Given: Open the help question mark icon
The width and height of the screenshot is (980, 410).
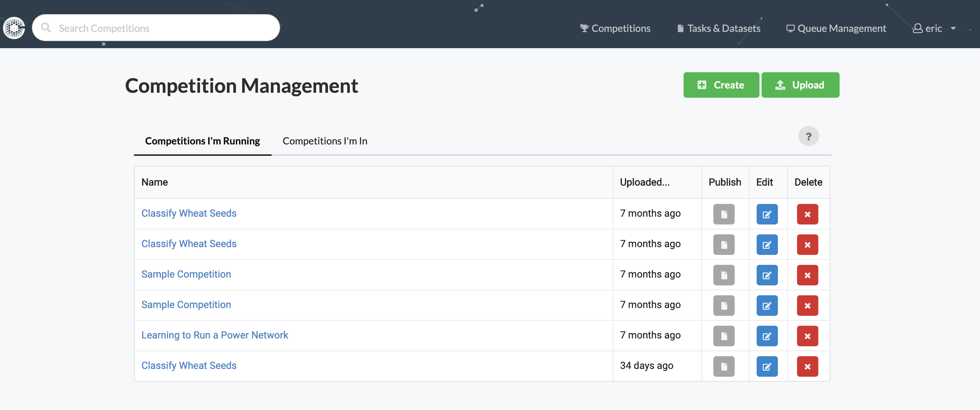Looking at the screenshot, I should (809, 136).
